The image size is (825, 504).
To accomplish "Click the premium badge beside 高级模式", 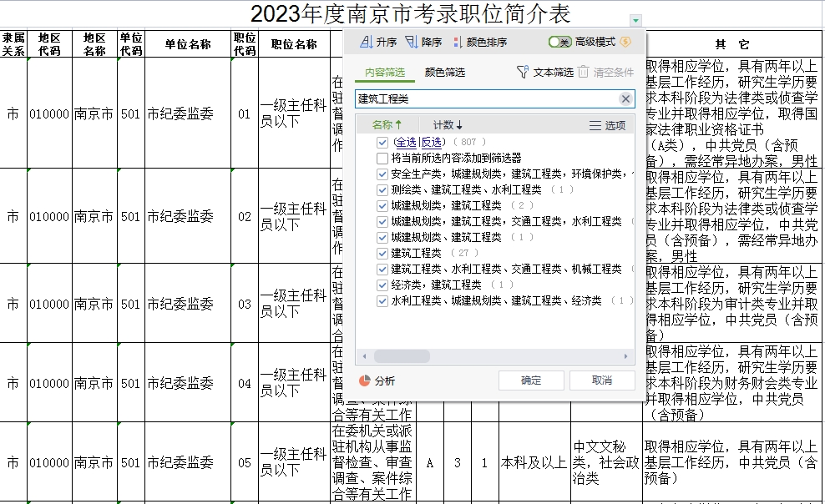I will [625, 42].
